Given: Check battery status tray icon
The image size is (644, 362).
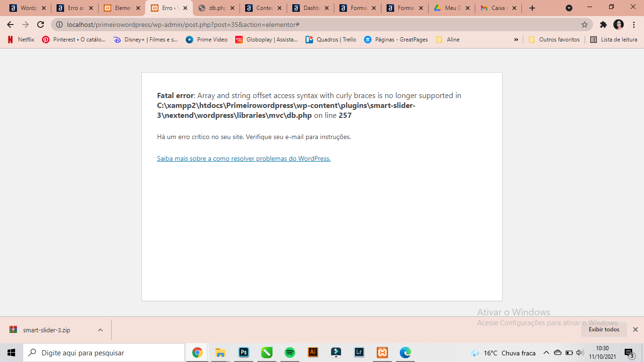Looking at the screenshot, I should (x=569, y=353).
